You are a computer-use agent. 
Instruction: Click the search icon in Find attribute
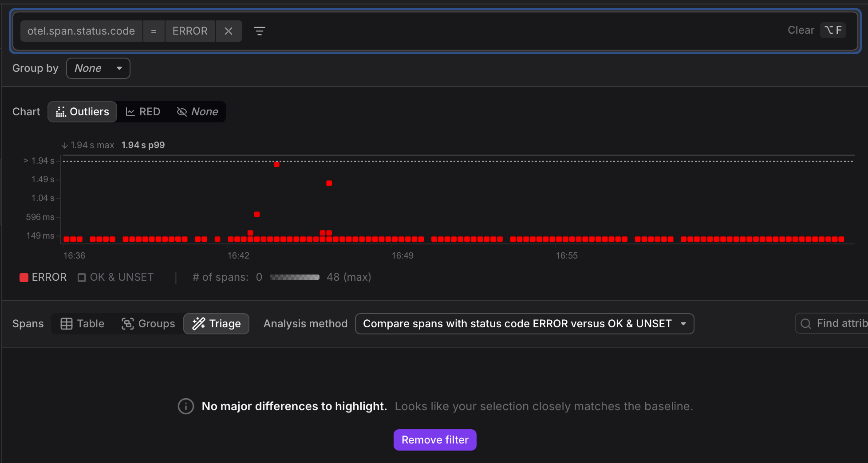click(x=805, y=324)
